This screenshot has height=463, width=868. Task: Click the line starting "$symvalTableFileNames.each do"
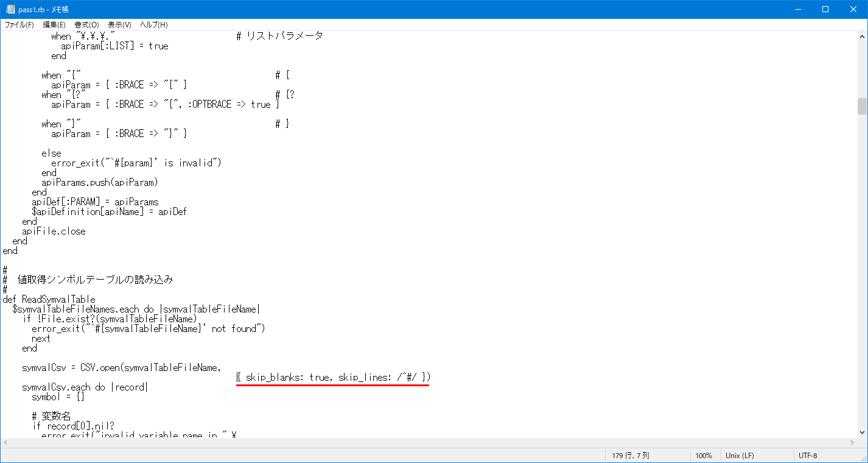coord(136,309)
